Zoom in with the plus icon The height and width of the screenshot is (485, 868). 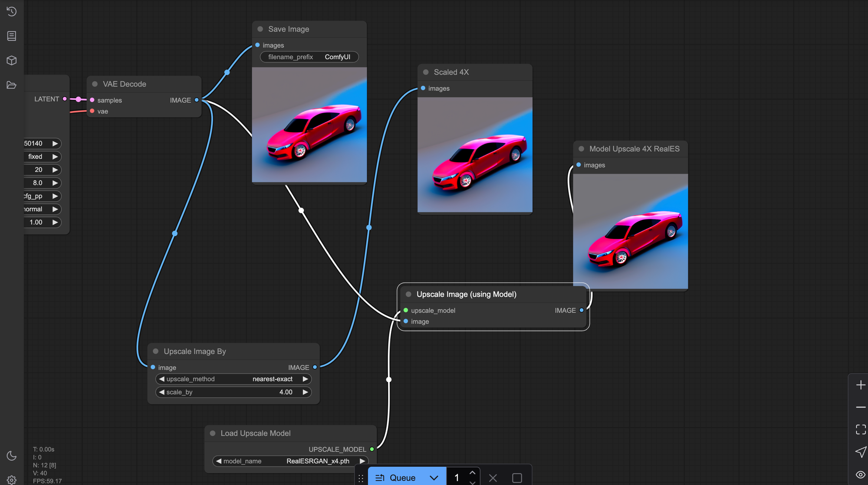pos(860,385)
